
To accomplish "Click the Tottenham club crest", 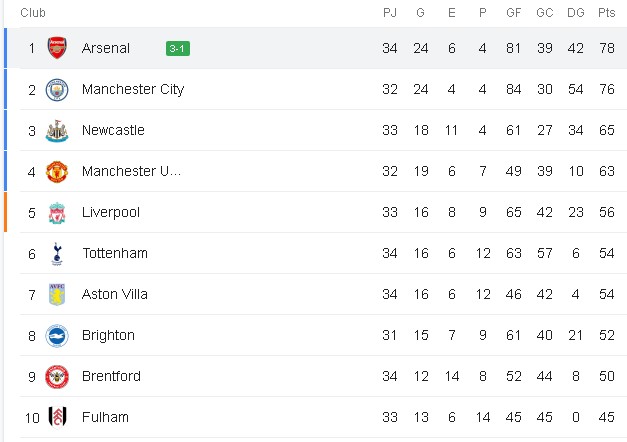I will (57, 254).
